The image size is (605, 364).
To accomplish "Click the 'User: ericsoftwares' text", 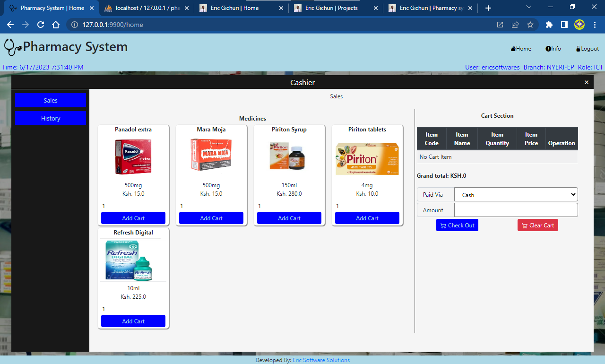I will pyautogui.click(x=493, y=67).
